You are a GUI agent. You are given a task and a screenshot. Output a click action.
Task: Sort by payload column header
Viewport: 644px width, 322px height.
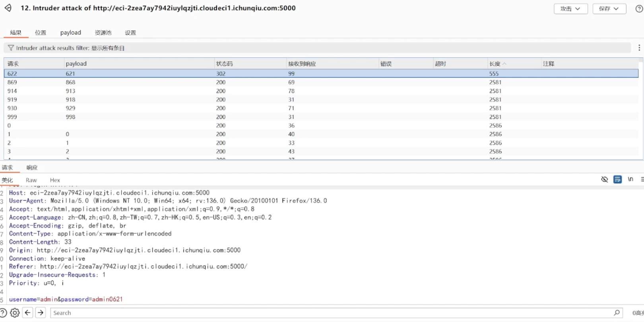click(x=139, y=64)
